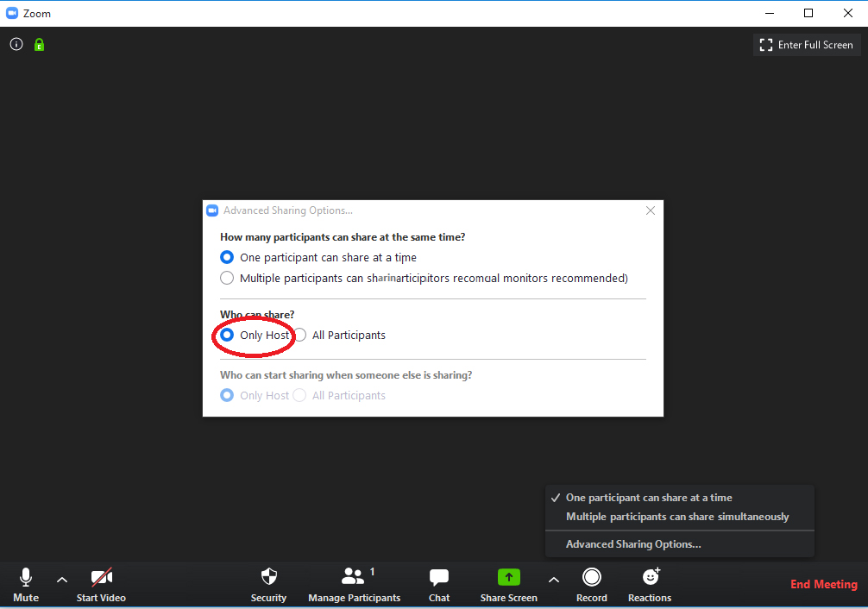Close the Advanced Sharing Options dialog
Screen dimensions: 868x609
tap(651, 210)
